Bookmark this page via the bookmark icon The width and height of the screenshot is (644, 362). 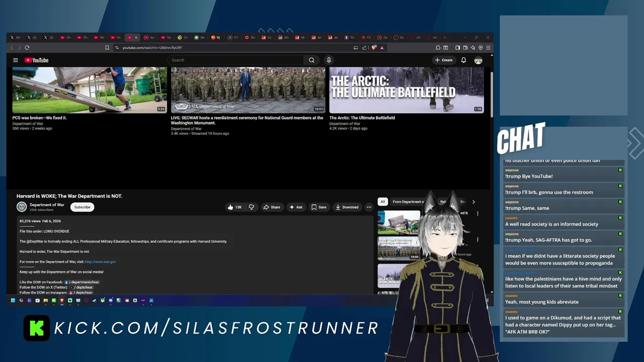point(107,48)
